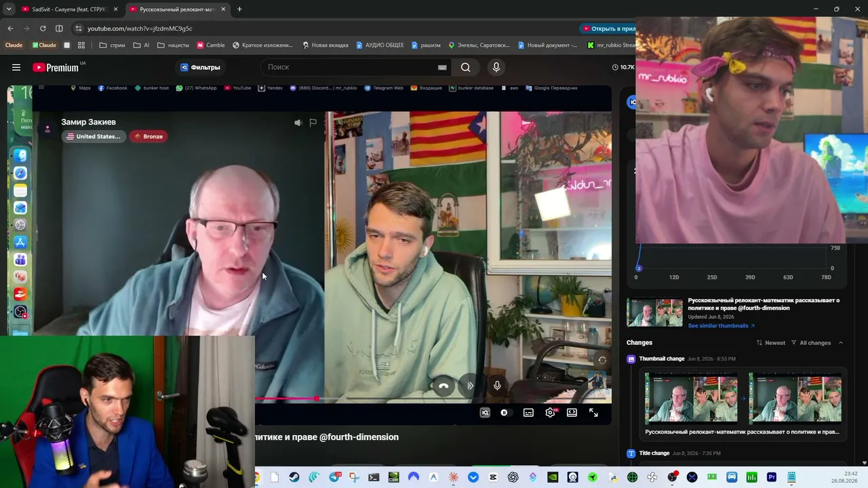Reload the YouTube page

click(x=43, y=28)
